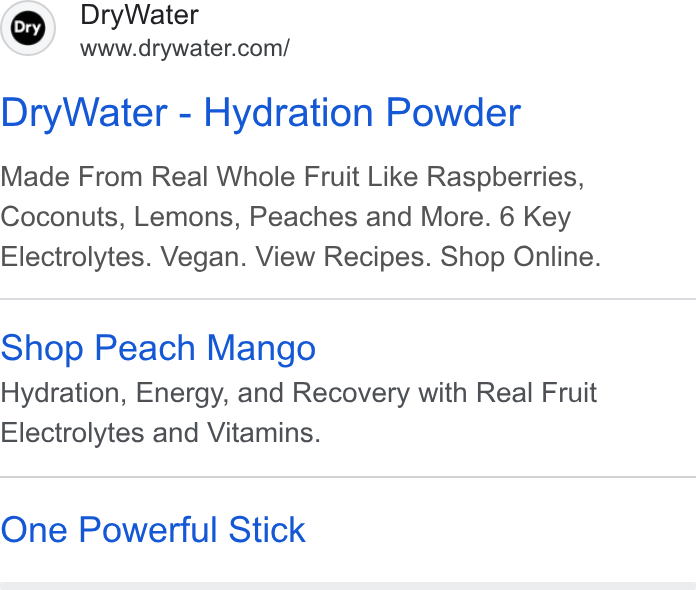Click 'Peaches and More.' in description
696x590 pixels.
tap(370, 217)
